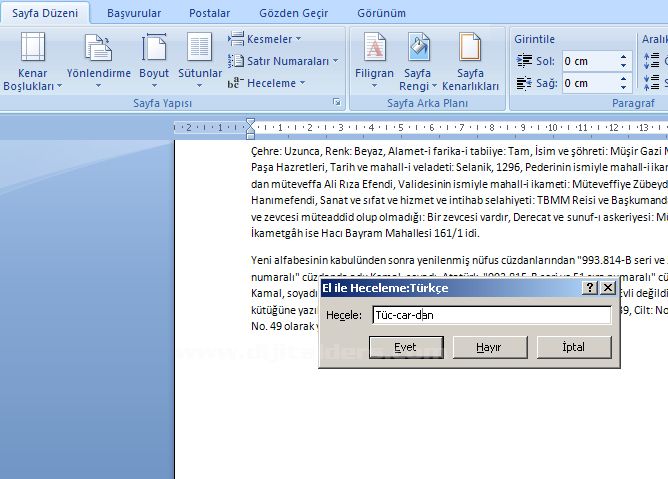The width and height of the screenshot is (668, 479).
Task: Click the Filigran watermark icon
Action: [x=374, y=46]
